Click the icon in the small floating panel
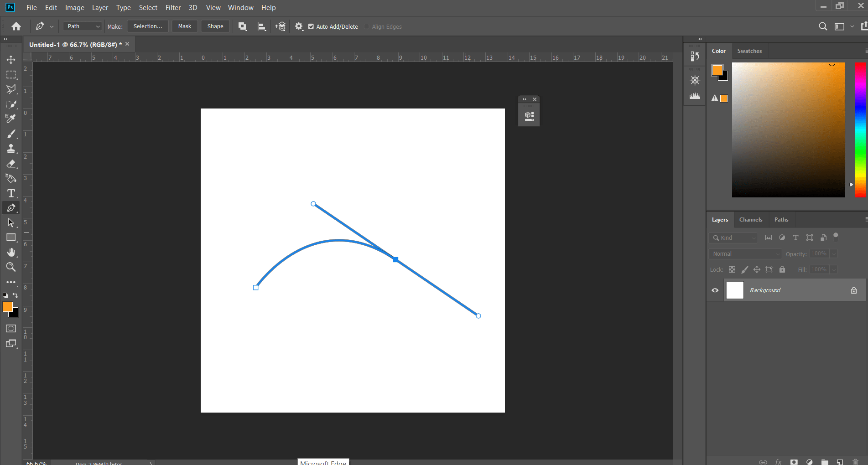Screen dimensions: 868x465 (x=529, y=116)
